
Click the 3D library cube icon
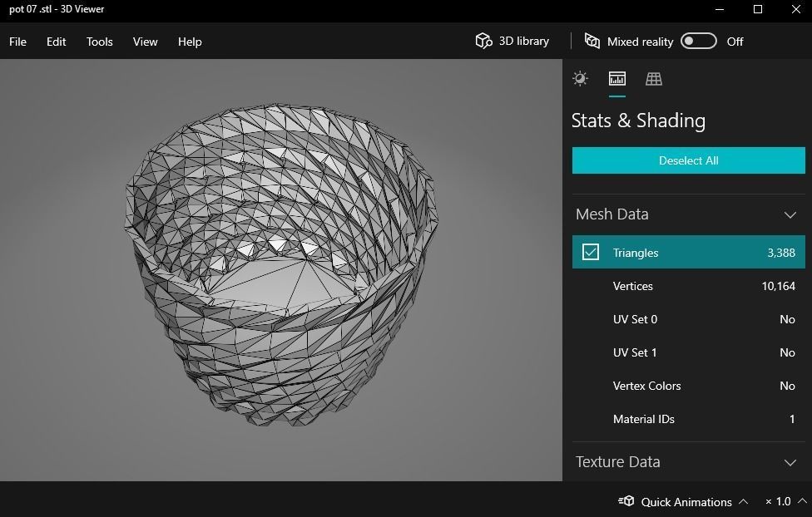tap(483, 41)
